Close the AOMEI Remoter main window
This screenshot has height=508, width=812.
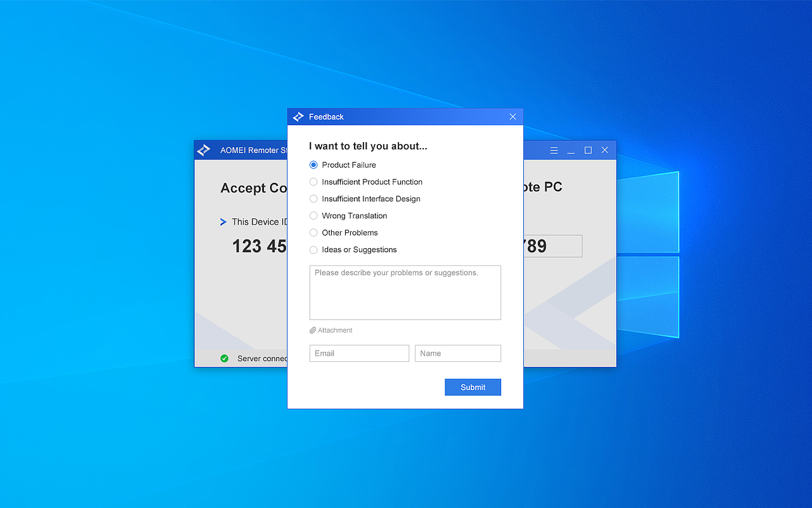tap(605, 150)
